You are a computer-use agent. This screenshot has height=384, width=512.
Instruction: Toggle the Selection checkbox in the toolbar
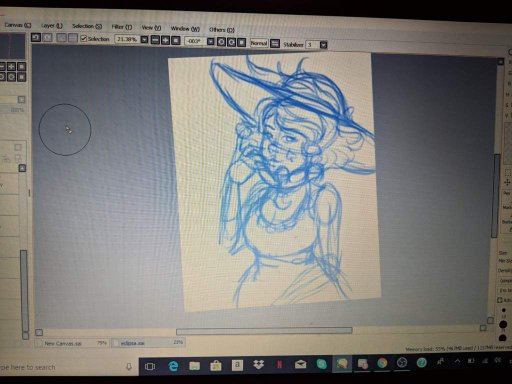(84, 39)
